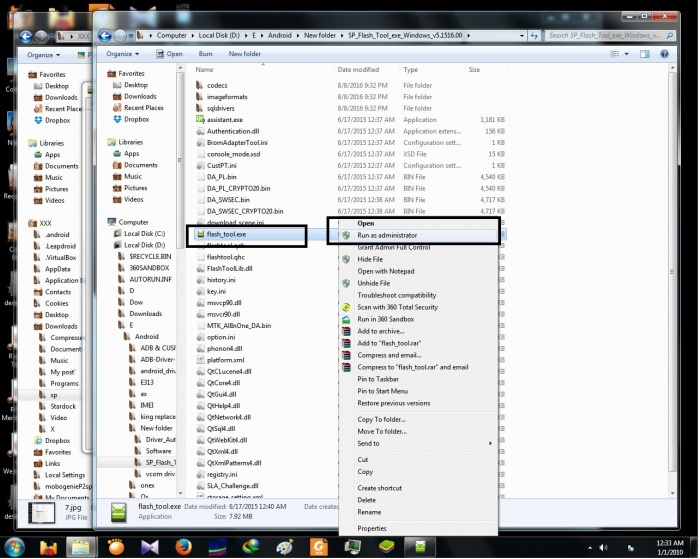Select assistant.exe application icon
Viewport: 700px width, 559px height.
pos(200,119)
